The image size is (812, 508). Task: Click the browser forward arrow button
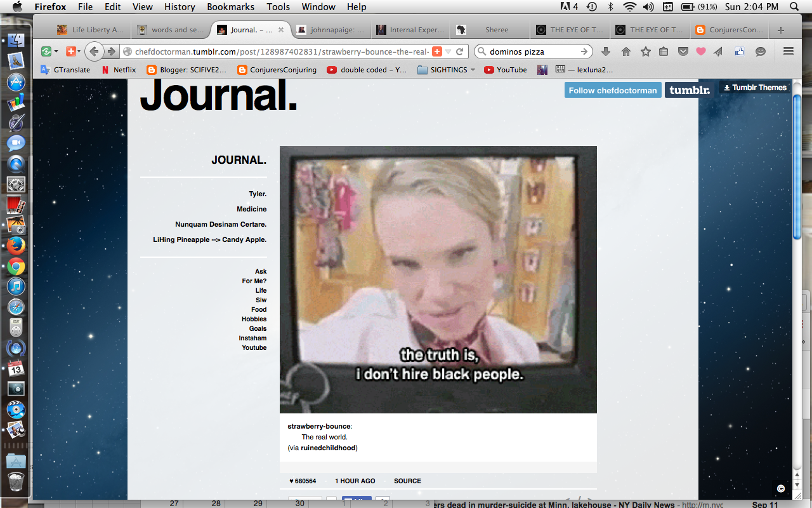coord(111,51)
